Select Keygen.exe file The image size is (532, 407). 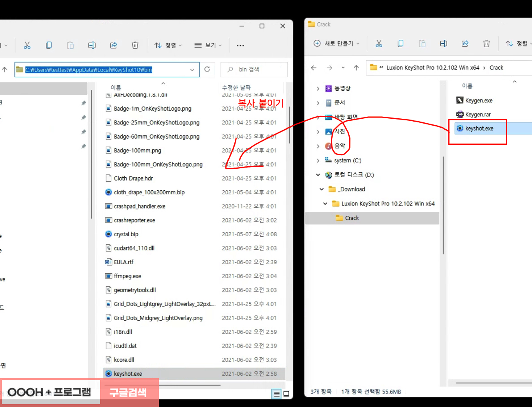click(x=474, y=100)
